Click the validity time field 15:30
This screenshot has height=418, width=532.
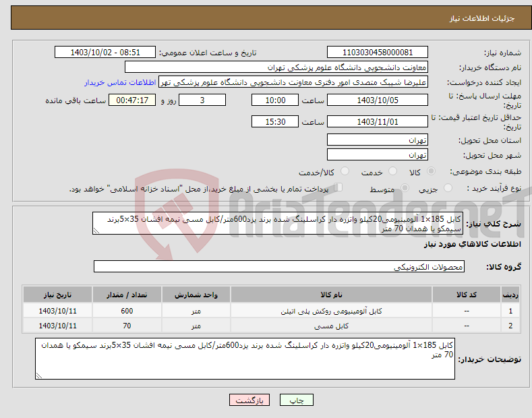coord(275,121)
